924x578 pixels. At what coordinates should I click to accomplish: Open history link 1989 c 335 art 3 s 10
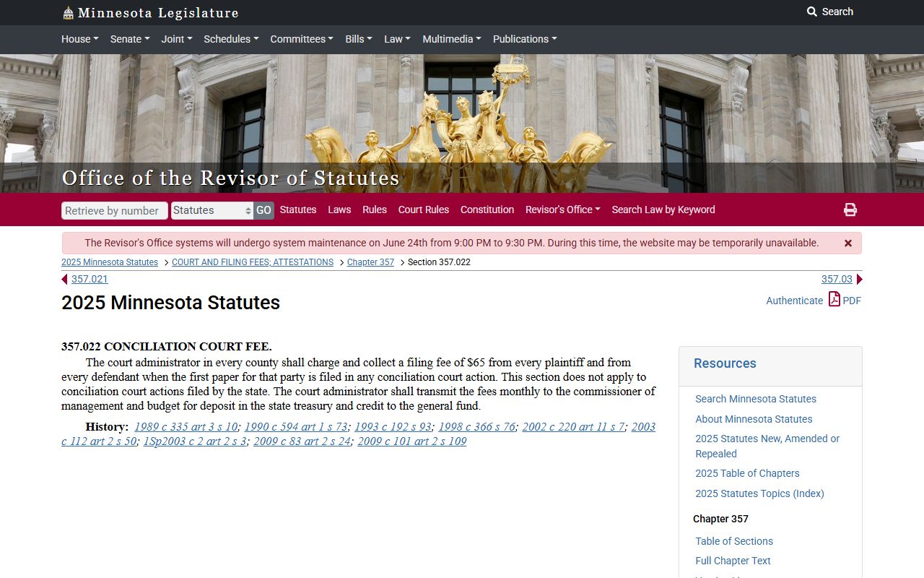click(186, 427)
